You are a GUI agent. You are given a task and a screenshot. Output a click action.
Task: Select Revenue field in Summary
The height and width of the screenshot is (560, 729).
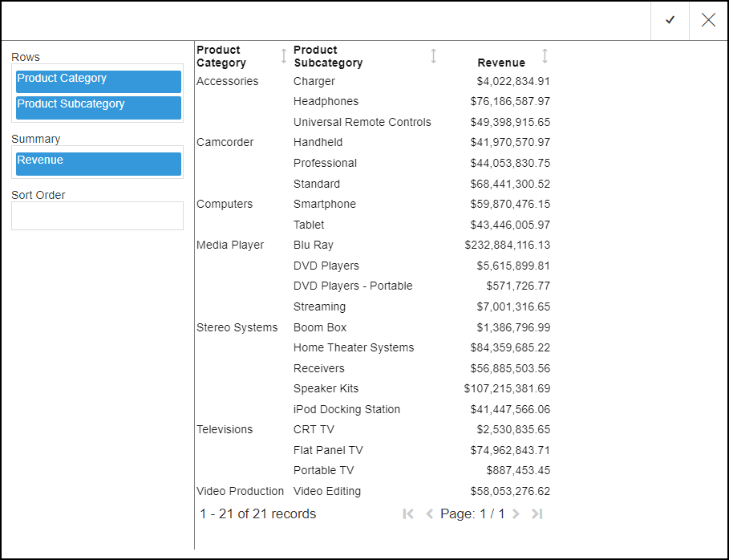click(x=99, y=164)
